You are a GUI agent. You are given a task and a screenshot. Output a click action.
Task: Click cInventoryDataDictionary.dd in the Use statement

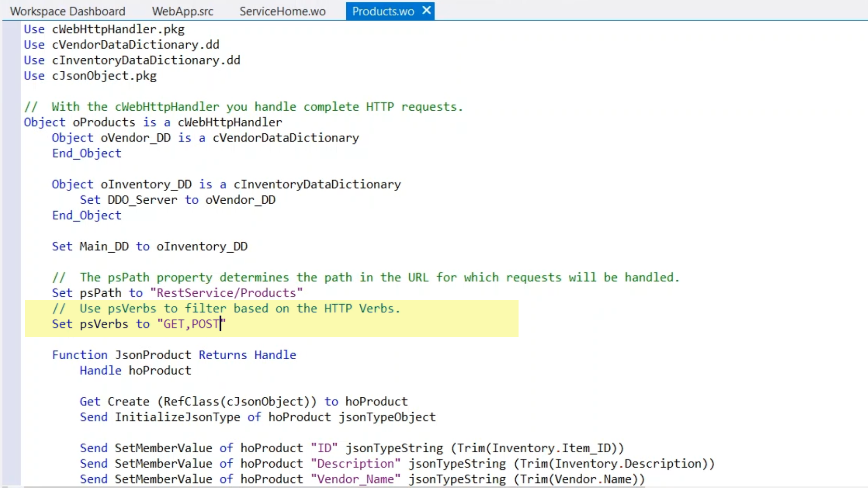pyautogui.click(x=146, y=61)
